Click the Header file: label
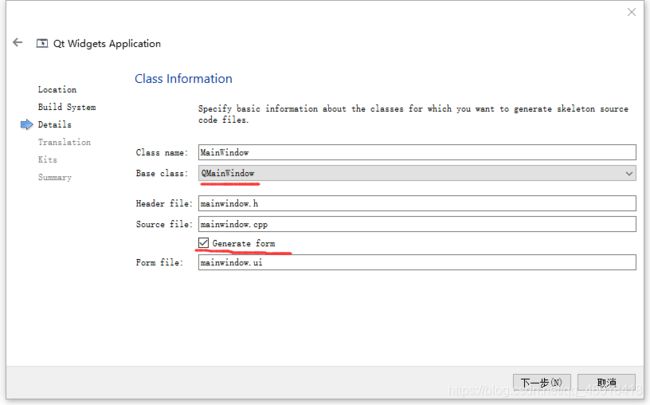The height and width of the screenshot is (405, 650). [x=164, y=204]
